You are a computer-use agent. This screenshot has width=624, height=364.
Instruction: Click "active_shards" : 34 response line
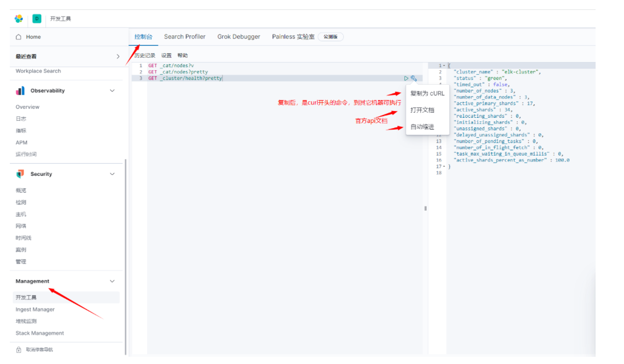pos(482,109)
